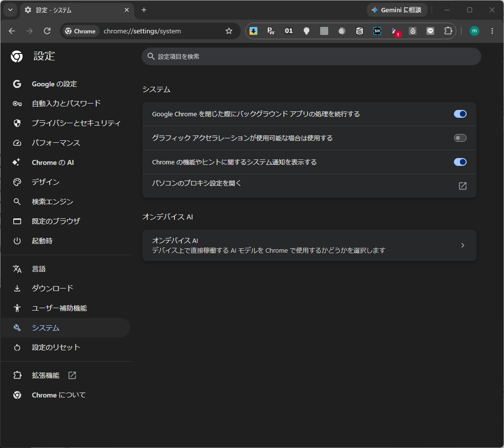Image resolution: width=504 pixels, height=448 pixels.
Task: Click the lightbulb extension icon
Action: (x=307, y=31)
